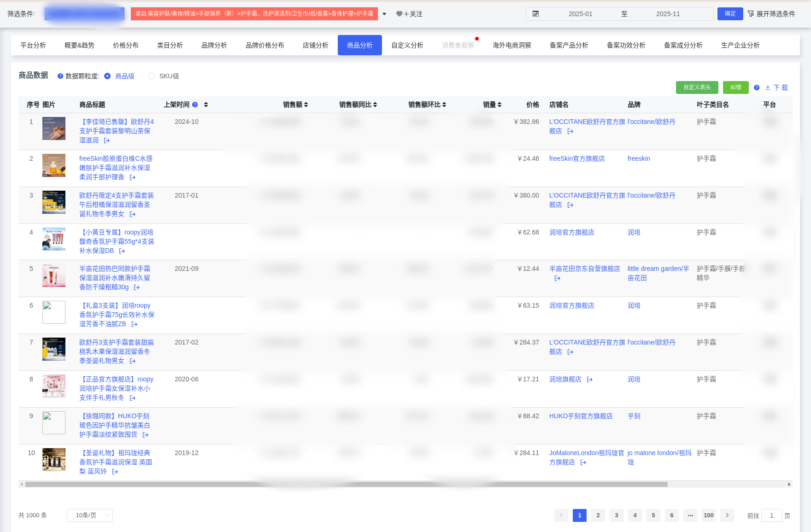
Task: Click the blue question mark icon near 纠错
Action: click(757, 88)
